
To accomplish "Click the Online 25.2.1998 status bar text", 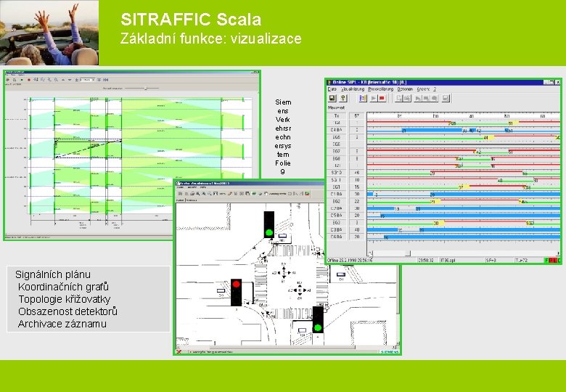I will pos(350,260).
